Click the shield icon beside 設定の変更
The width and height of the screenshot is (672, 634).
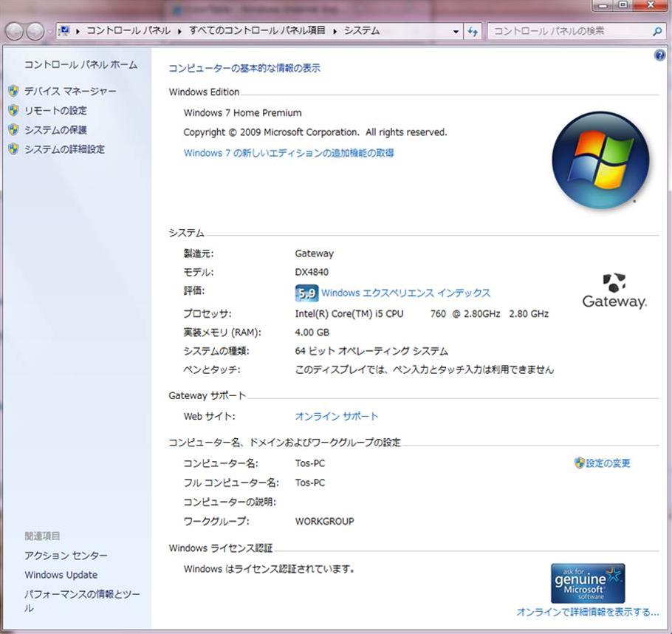(580, 463)
